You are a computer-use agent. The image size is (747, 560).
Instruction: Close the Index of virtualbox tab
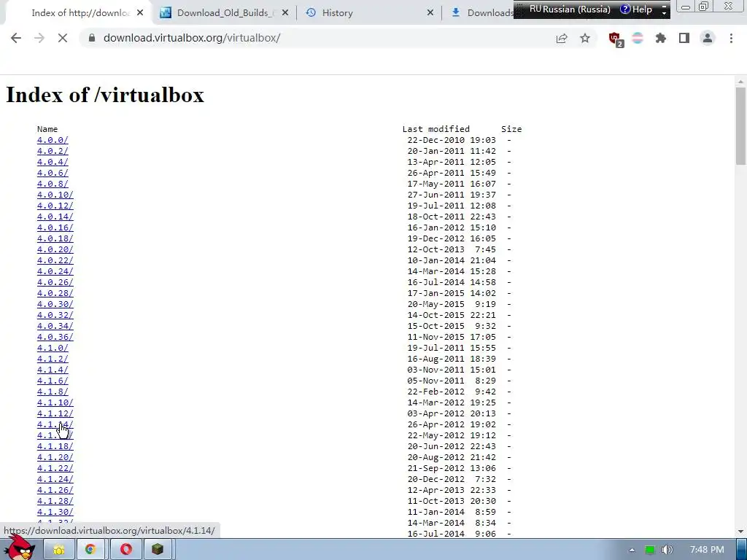(x=140, y=13)
